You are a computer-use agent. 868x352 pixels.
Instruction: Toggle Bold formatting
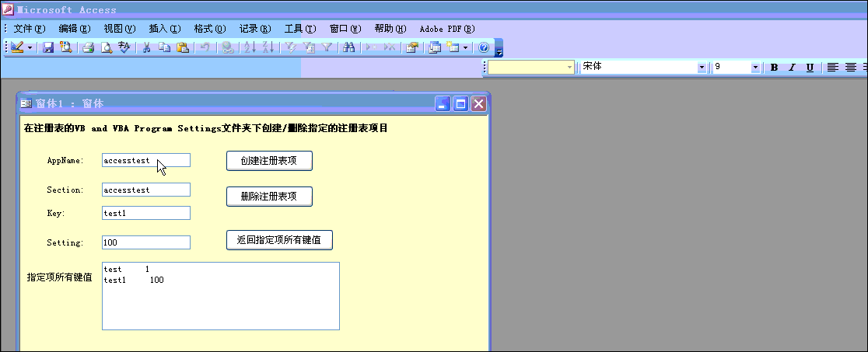click(x=775, y=68)
